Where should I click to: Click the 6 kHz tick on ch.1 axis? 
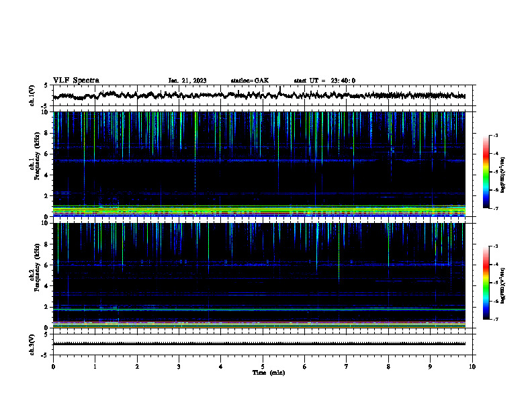point(47,154)
